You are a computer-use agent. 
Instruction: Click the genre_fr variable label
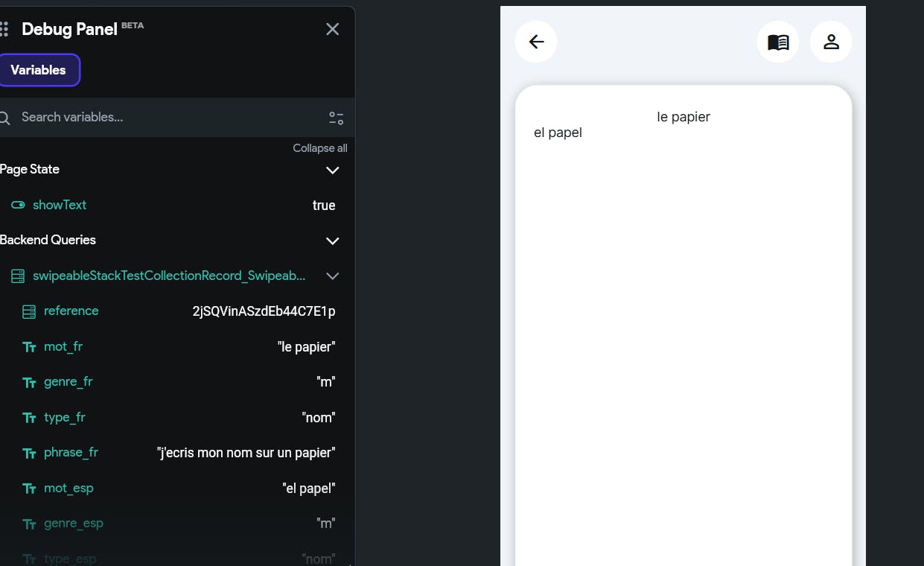68,381
